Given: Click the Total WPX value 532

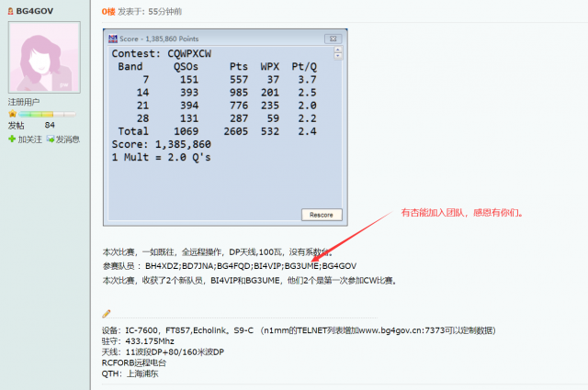Looking at the screenshot, I should click(270, 131).
